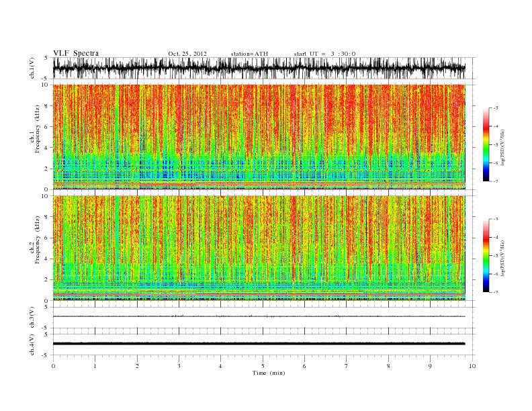Click time axis tick label "8"
Screen dimensions: 532x411
point(388,366)
